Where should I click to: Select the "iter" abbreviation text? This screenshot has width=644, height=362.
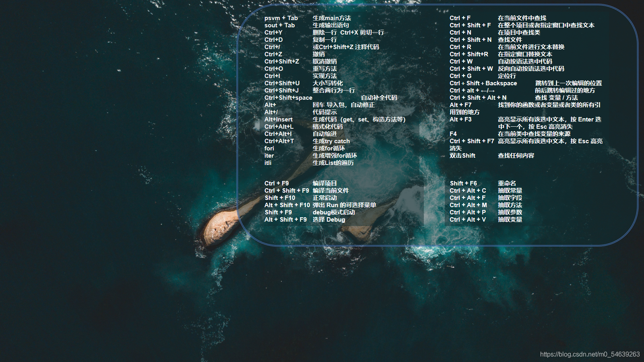click(269, 156)
